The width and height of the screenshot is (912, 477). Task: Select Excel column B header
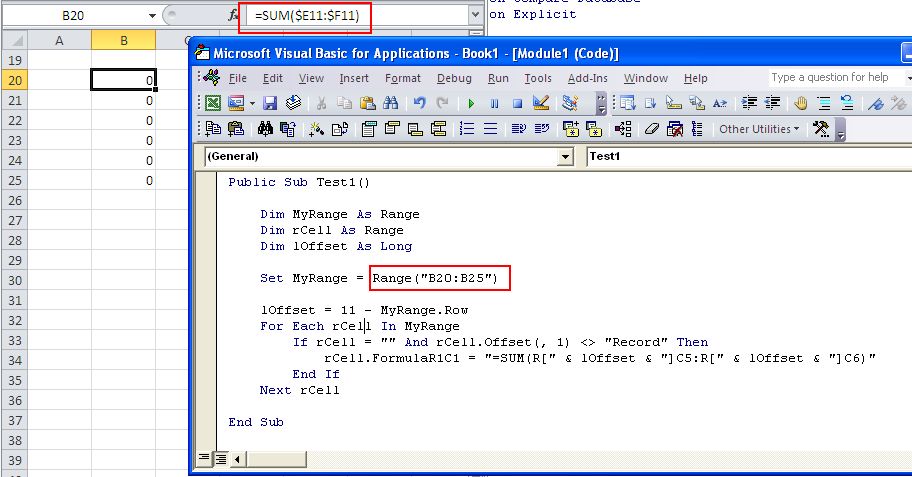[x=123, y=40]
